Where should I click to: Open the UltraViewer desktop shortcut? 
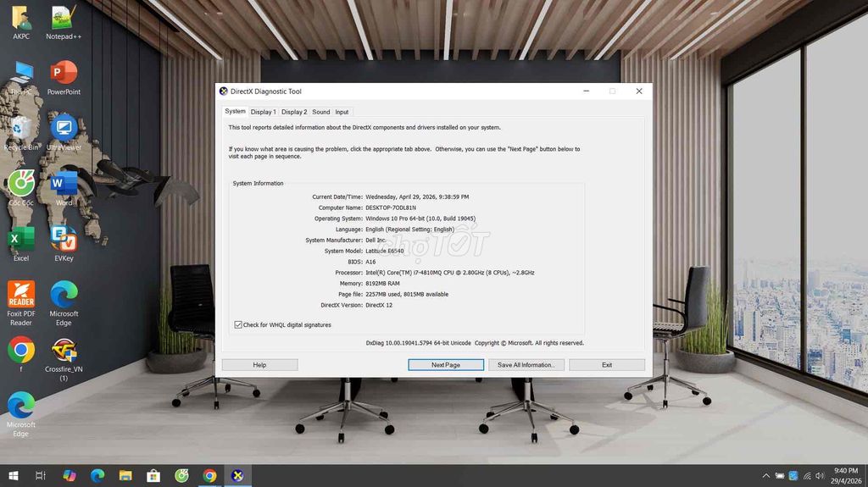coord(64,133)
